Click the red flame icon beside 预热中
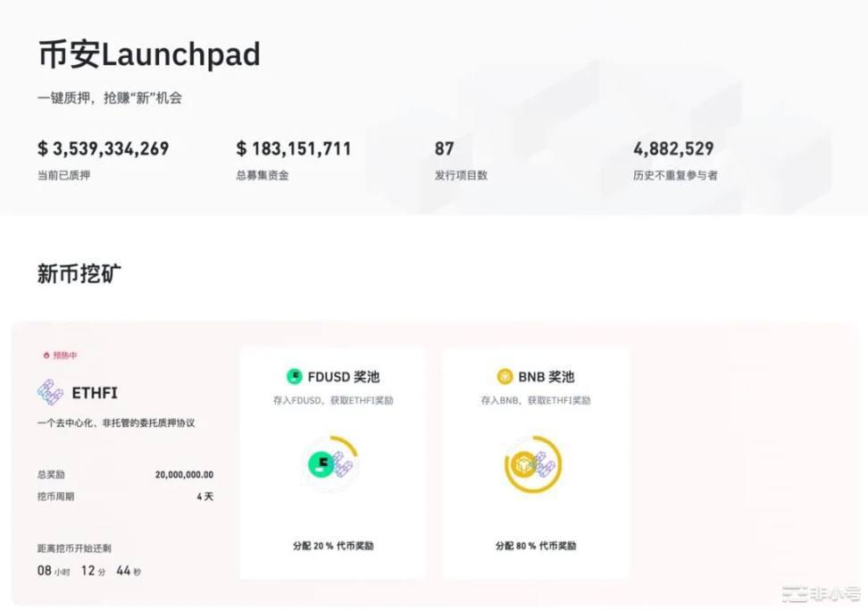Image resolution: width=868 pixels, height=610 pixels. click(46, 355)
